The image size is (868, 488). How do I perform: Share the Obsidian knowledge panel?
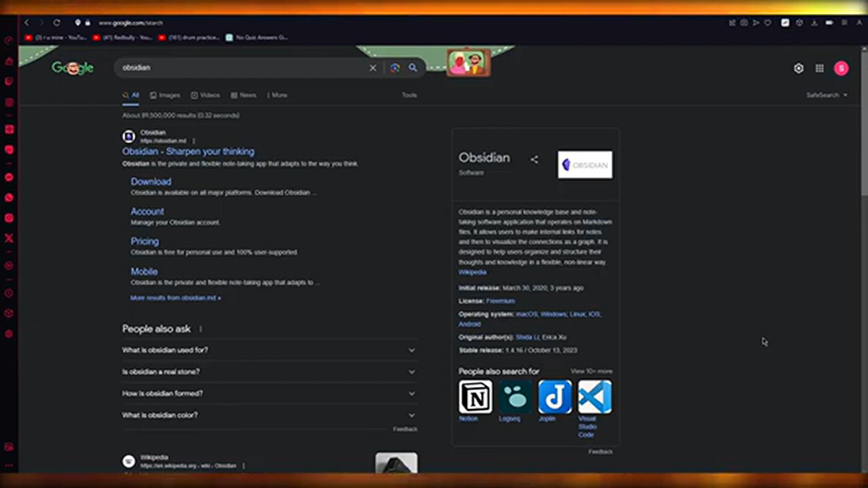tap(534, 159)
